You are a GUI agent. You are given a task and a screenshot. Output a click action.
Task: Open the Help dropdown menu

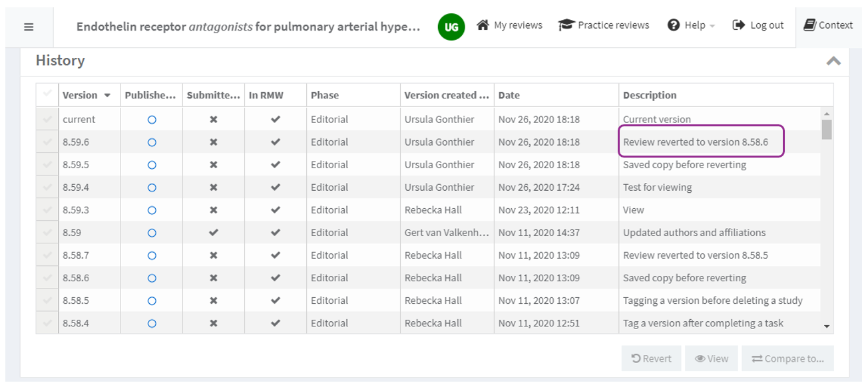692,25
